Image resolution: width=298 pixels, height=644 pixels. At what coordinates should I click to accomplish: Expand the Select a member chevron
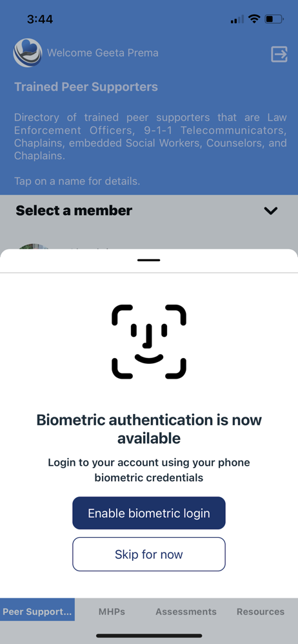tap(271, 211)
